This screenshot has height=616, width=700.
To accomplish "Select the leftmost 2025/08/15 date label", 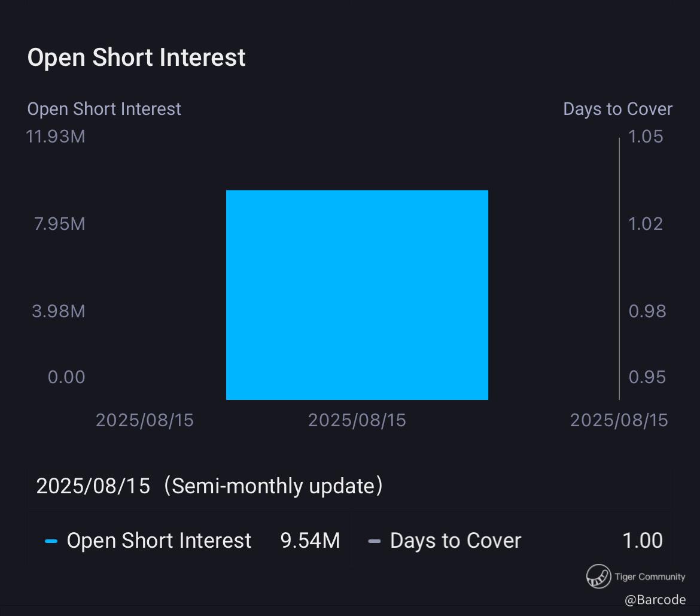I will click(x=145, y=420).
